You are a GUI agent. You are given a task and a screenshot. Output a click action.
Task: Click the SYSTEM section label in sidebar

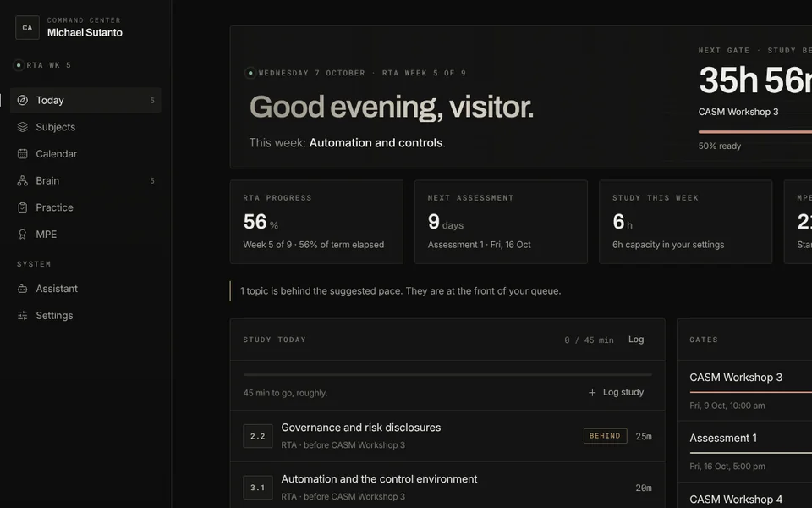pyautogui.click(x=34, y=264)
